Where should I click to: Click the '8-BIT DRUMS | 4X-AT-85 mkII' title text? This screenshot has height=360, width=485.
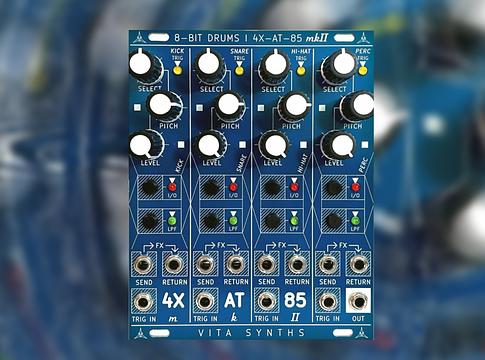coord(251,38)
